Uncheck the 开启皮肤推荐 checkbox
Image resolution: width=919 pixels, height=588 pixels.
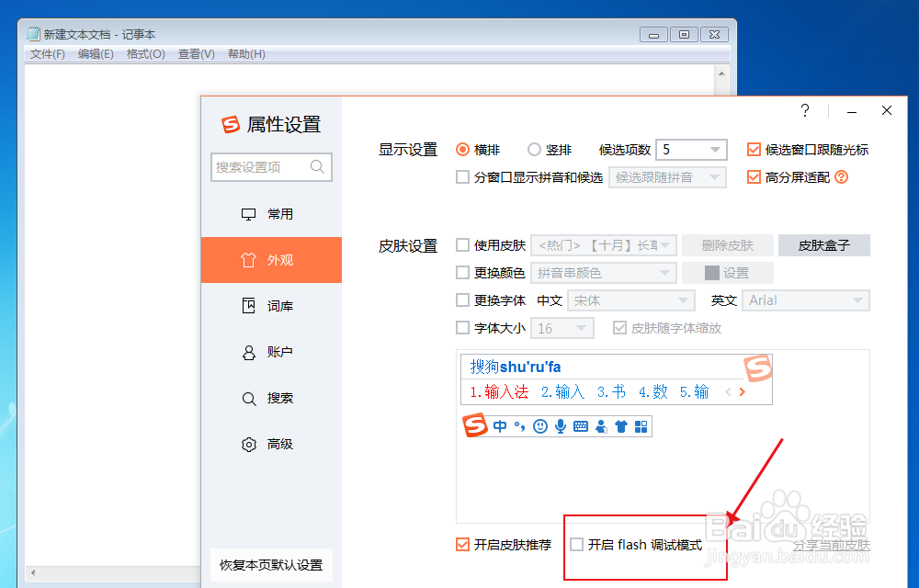pyautogui.click(x=462, y=545)
